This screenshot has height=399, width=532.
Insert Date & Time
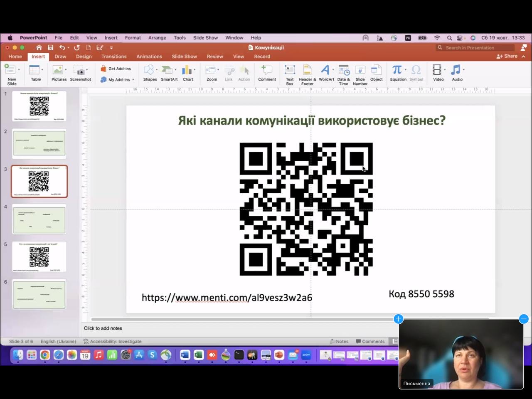click(x=343, y=75)
